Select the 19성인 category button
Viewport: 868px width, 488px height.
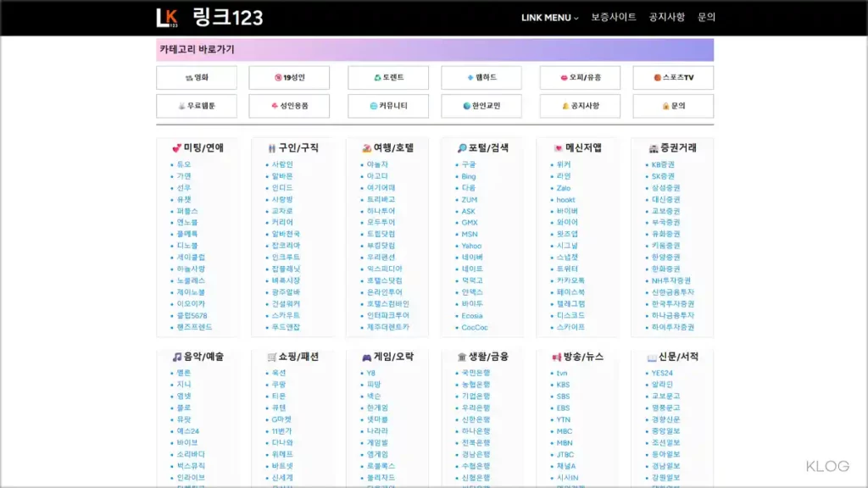point(289,77)
